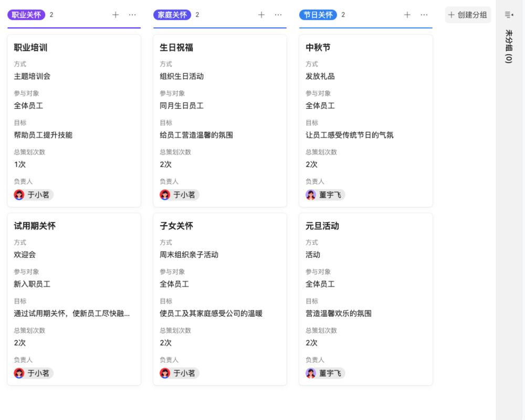Add a record to the 家庭关怀 group

click(x=261, y=15)
